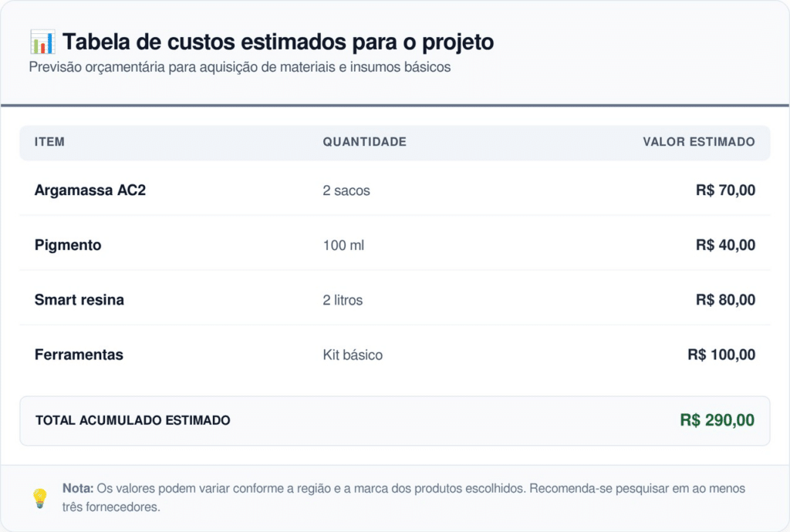Screen dimensions: 790x532
Task: Click the R$ 40,00 value
Action: pos(725,245)
